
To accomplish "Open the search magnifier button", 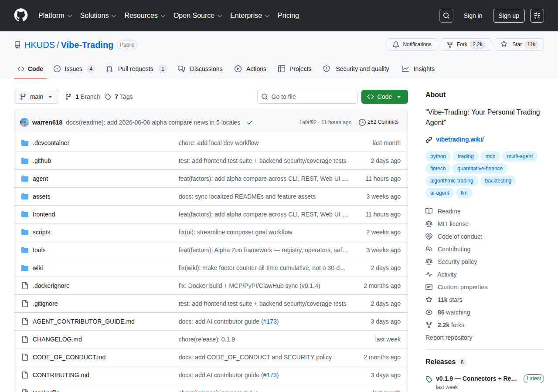I will click(446, 16).
